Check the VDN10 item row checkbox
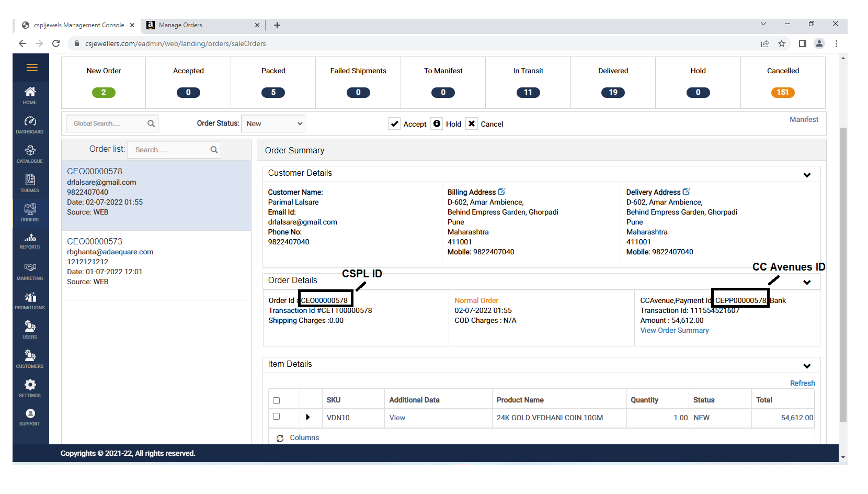Image resolution: width=868 pixels, height=494 pixels. [277, 417]
